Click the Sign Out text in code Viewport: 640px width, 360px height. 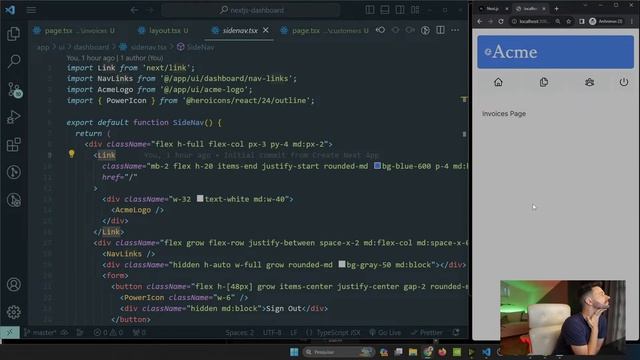284,308
